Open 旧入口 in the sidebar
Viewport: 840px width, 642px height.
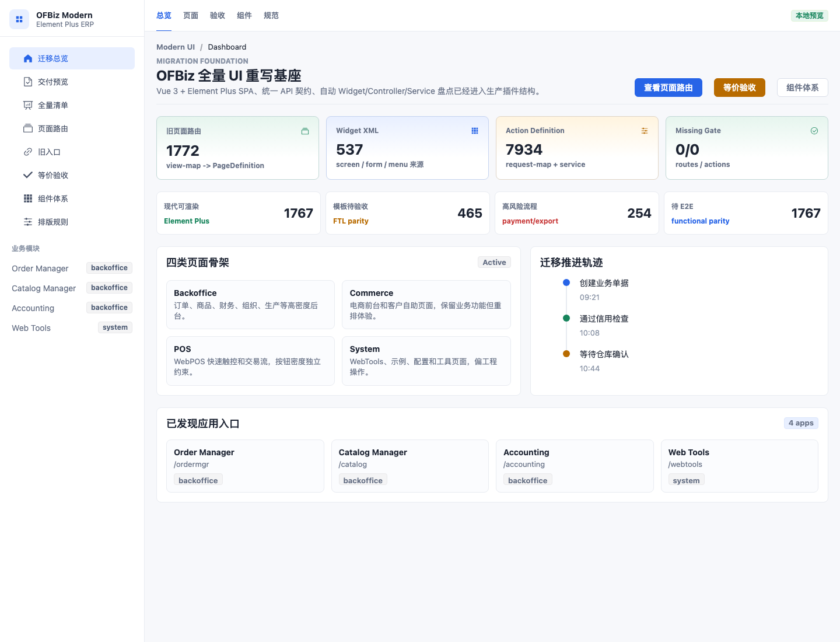point(72,152)
